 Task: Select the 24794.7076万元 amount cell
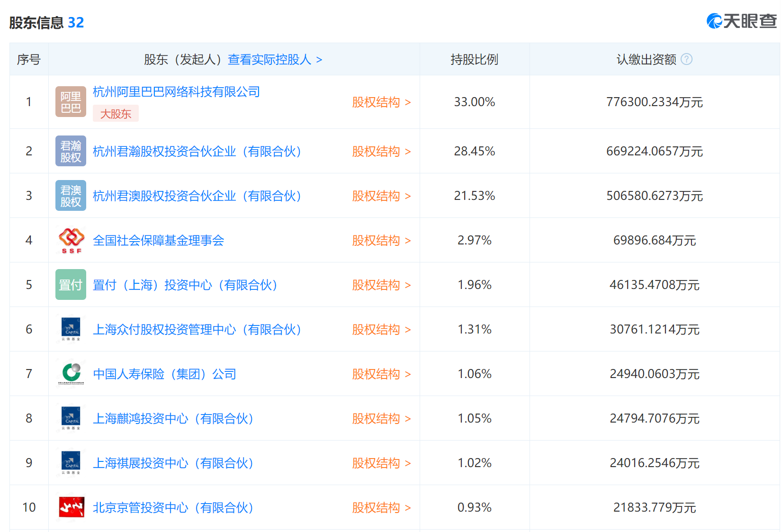(655, 419)
